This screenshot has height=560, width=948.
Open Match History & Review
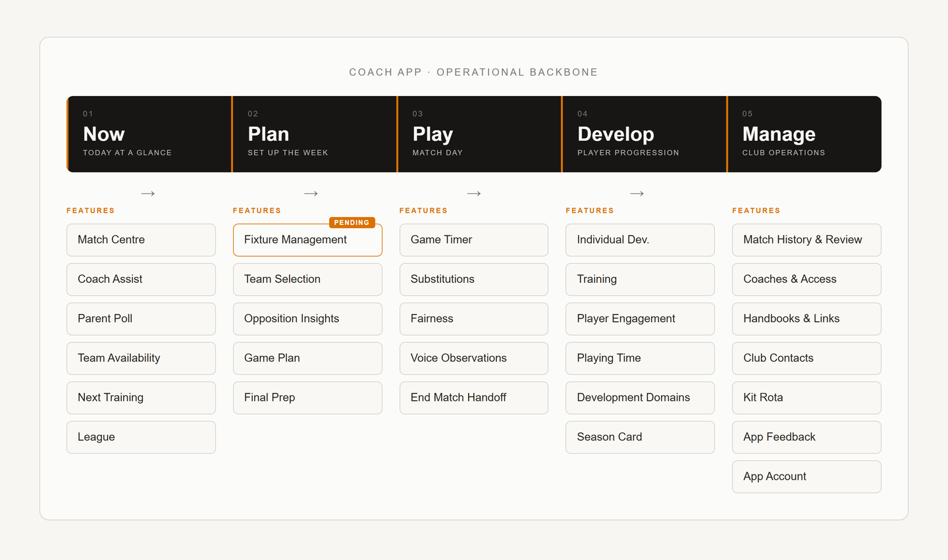pos(806,240)
